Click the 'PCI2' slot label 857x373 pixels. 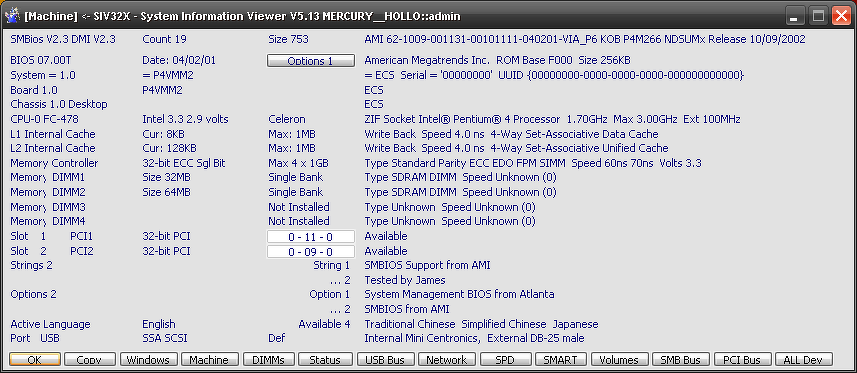tap(82, 251)
